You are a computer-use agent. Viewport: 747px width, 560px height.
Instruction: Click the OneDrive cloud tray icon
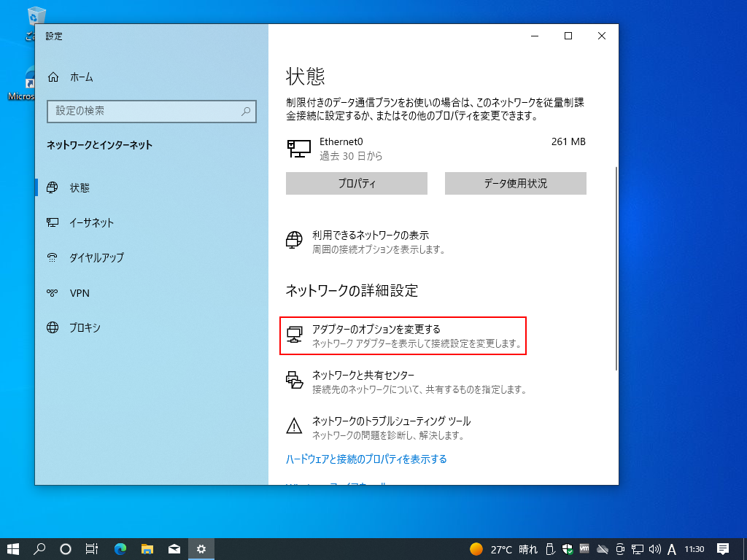pos(602,549)
